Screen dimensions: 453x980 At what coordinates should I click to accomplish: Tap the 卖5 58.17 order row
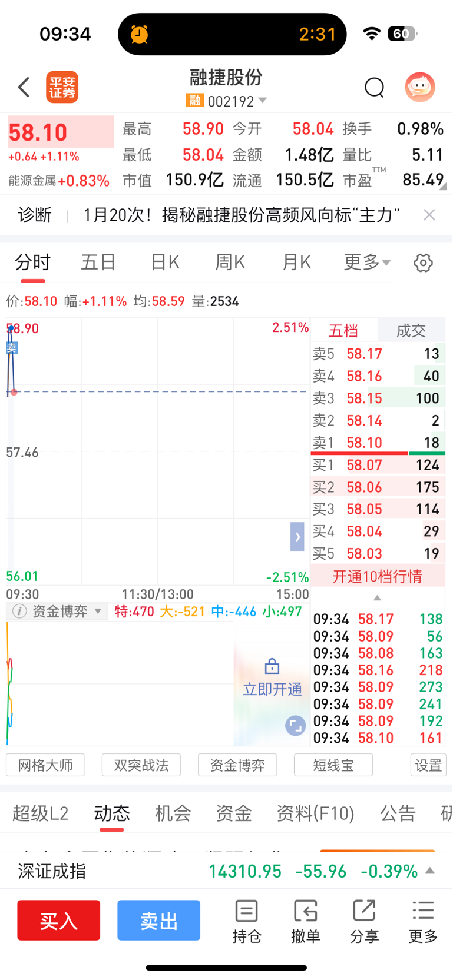pos(378,354)
